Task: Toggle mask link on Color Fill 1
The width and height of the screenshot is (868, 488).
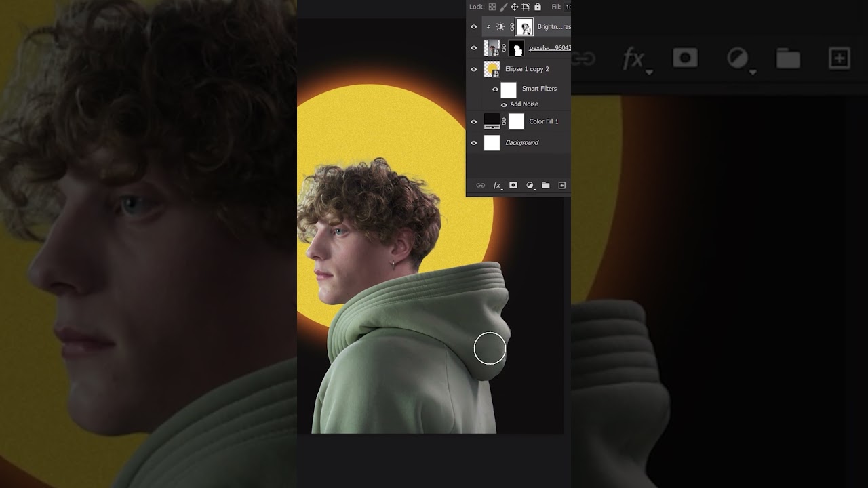Action: point(504,121)
